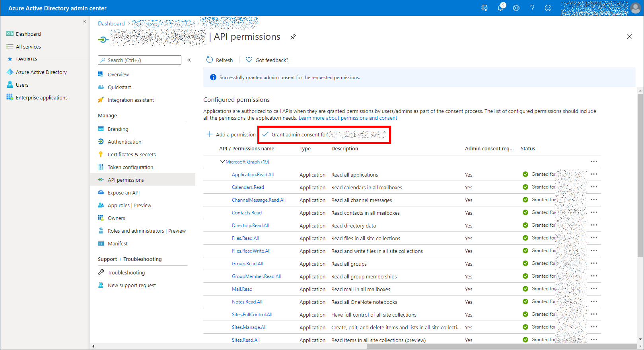Open Notes.Read.All permission link
Image resolution: width=644 pixels, height=350 pixels.
(x=247, y=302)
